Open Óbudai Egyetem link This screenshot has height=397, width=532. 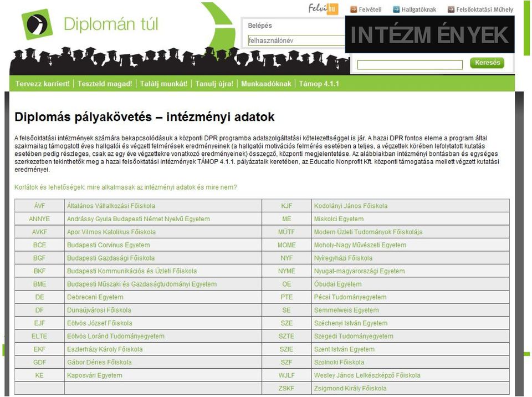coord(337,284)
